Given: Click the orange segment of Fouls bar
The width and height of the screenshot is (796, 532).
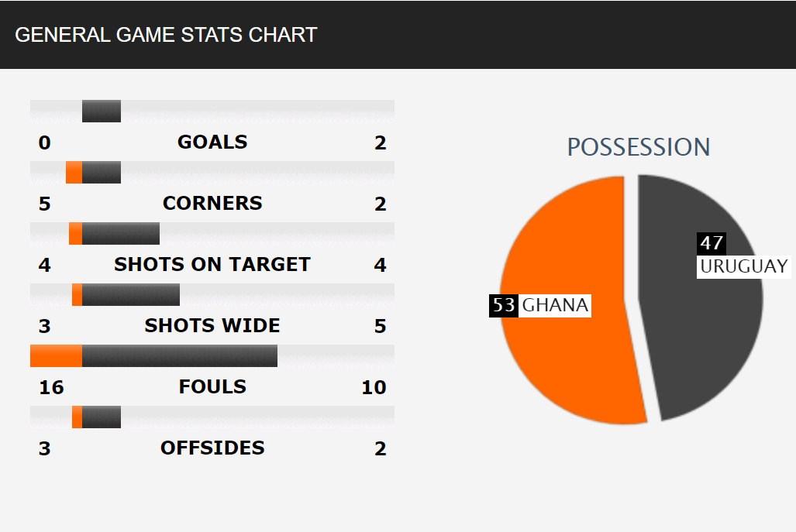Looking at the screenshot, I should (x=57, y=355).
